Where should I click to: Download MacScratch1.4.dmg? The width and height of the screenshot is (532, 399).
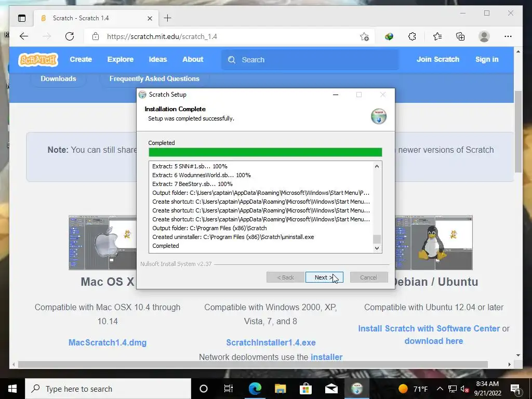click(108, 342)
